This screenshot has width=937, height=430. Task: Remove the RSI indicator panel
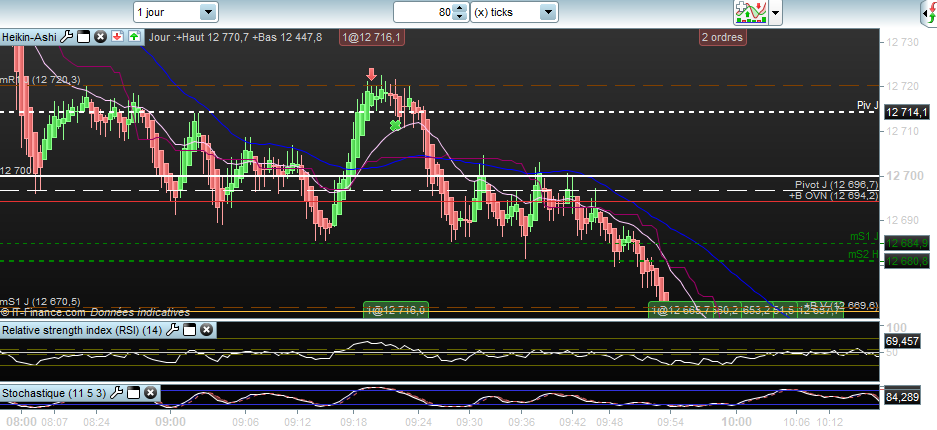[206, 330]
